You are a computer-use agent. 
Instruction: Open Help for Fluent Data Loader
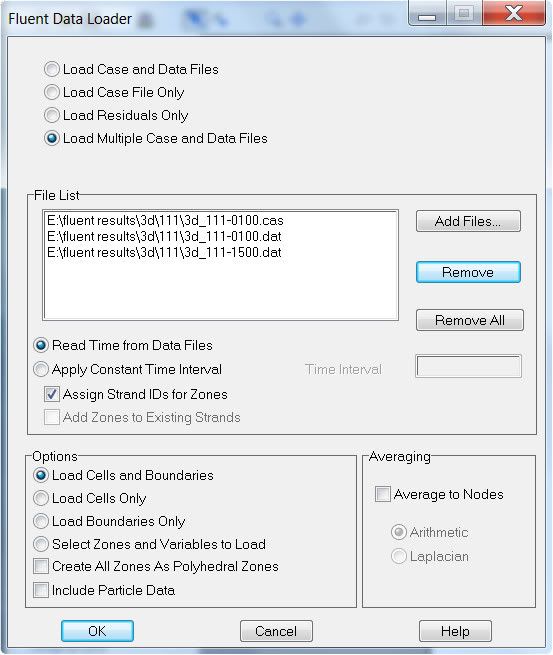tap(455, 631)
